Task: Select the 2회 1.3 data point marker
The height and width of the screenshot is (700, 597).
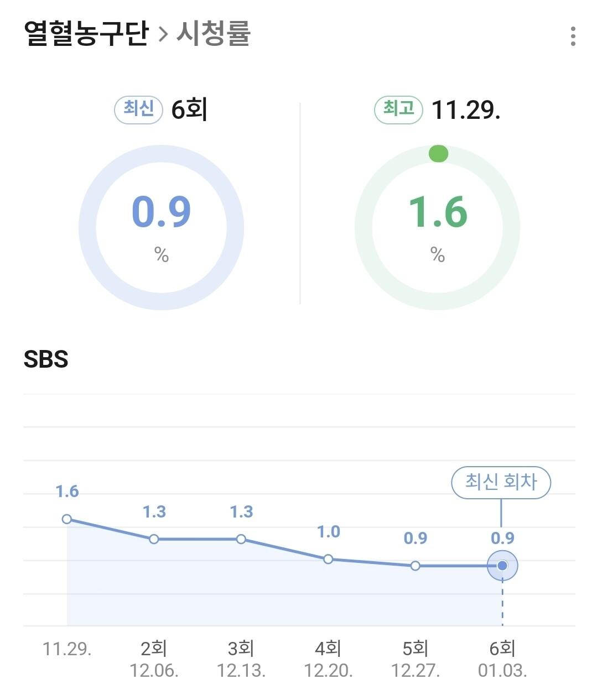Action: tap(154, 539)
